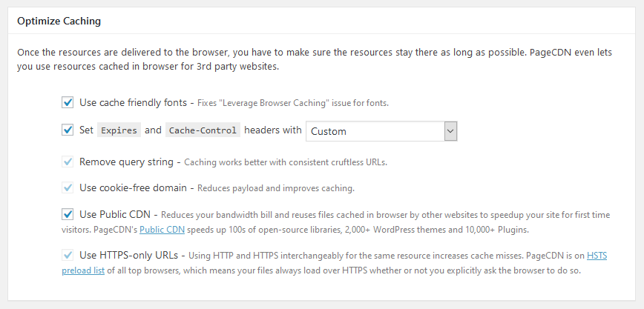Click the Expires code tag
The width and height of the screenshot is (644, 309).
tap(119, 130)
